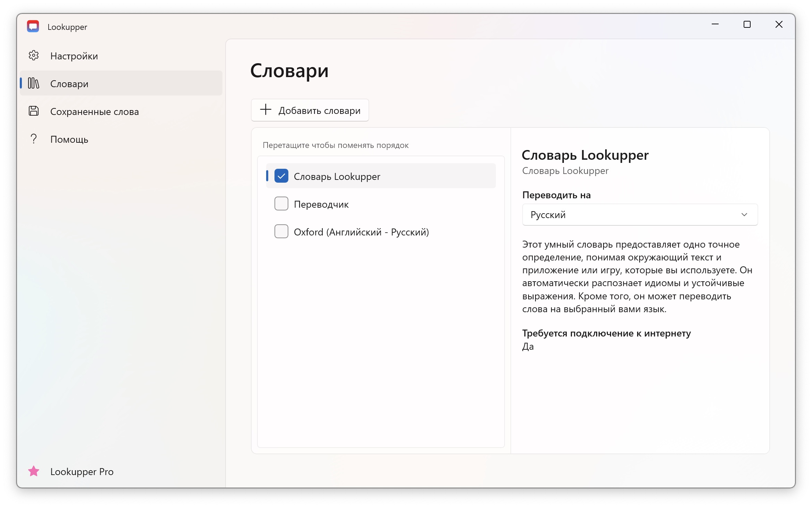Maximize the Lookupper window
The height and width of the screenshot is (507, 812).
tap(747, 24)
